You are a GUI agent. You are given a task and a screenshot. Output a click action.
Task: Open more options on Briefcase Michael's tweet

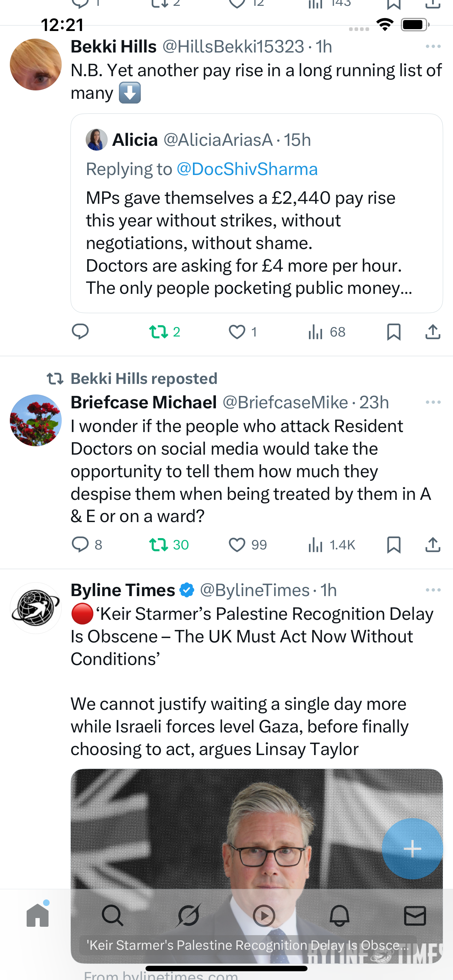pyautogui.click(x=433, y=402)
